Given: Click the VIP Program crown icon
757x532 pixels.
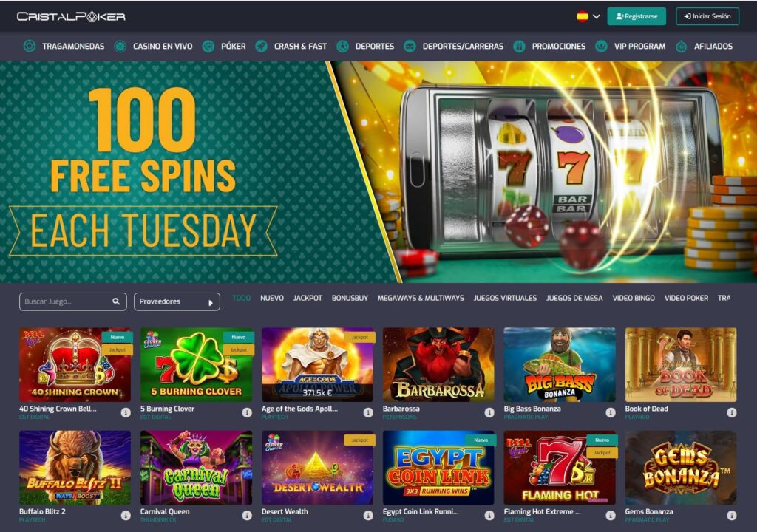Looking at the screenshot, I should [x=601, y=47].
